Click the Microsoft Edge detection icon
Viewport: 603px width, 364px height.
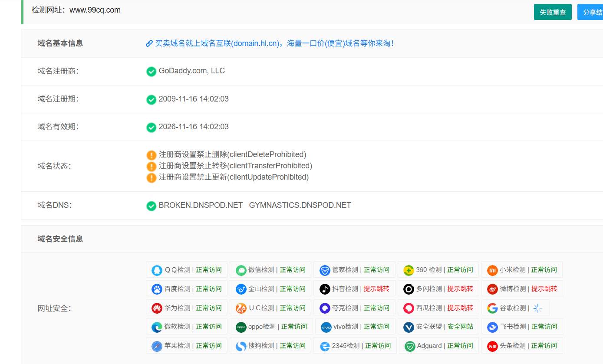(157, 327)
